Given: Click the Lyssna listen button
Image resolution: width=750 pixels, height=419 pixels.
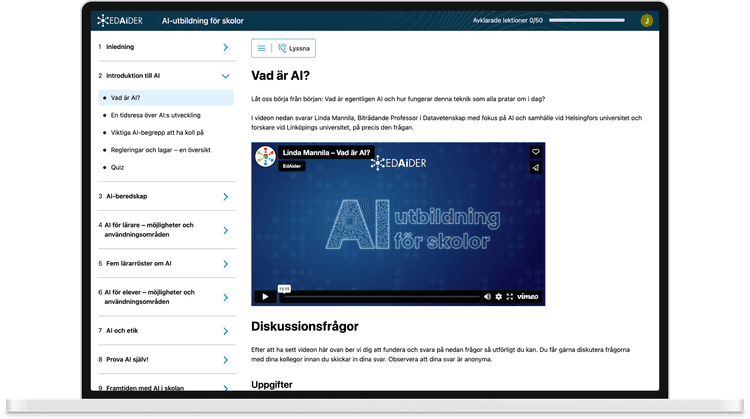Looking at the screenshot, I should (x=295, y=48).
